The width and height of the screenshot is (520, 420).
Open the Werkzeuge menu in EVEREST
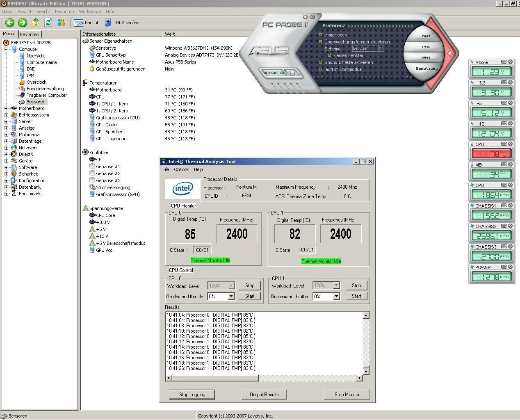pyautogui.click(x=90, y=11)
